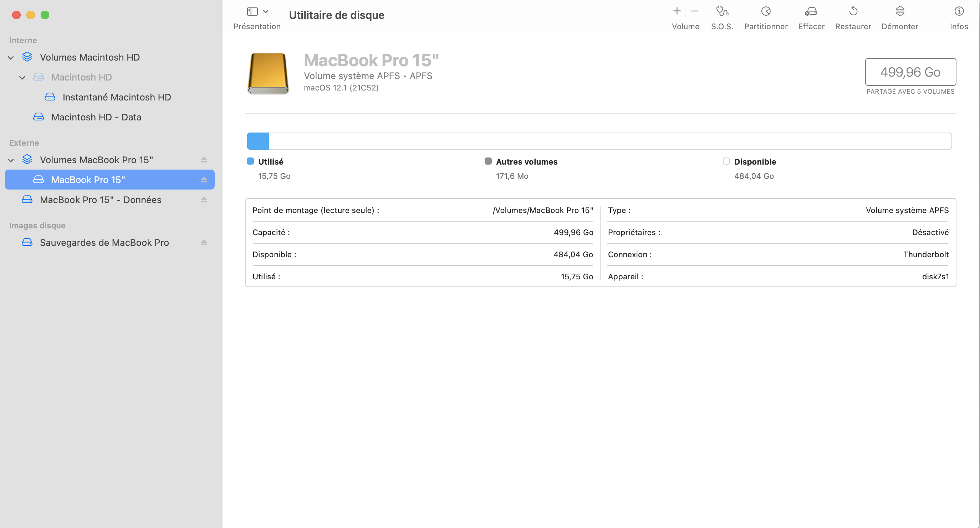Open the Partitionner tool
Screen dimensions: 980x528
[765, 12]
